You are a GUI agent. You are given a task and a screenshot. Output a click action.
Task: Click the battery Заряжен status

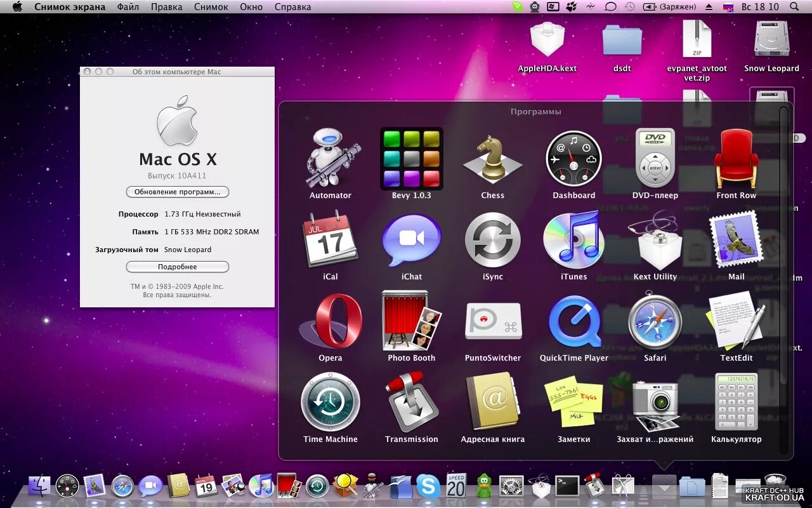pyautogui.click(x=669, y=7)
